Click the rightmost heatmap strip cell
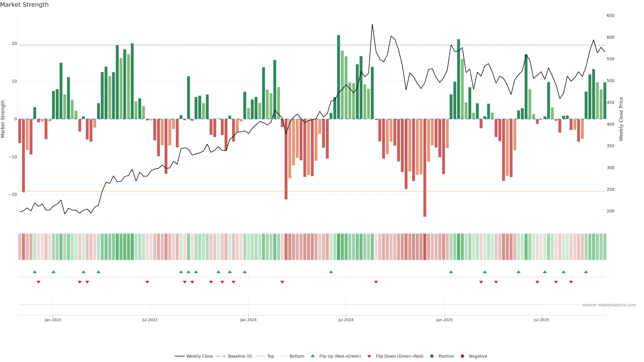This screenshot has width=644, height=362. point(605,247)
